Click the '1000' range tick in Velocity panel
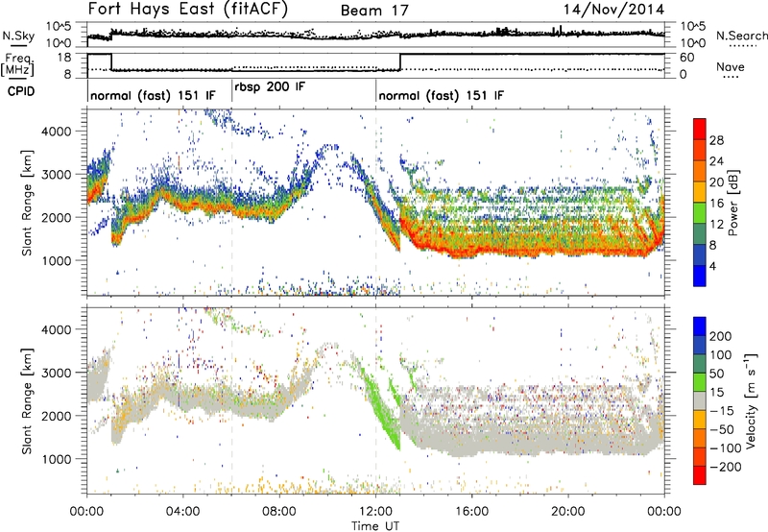768x532 pixels. pos(56,459)
